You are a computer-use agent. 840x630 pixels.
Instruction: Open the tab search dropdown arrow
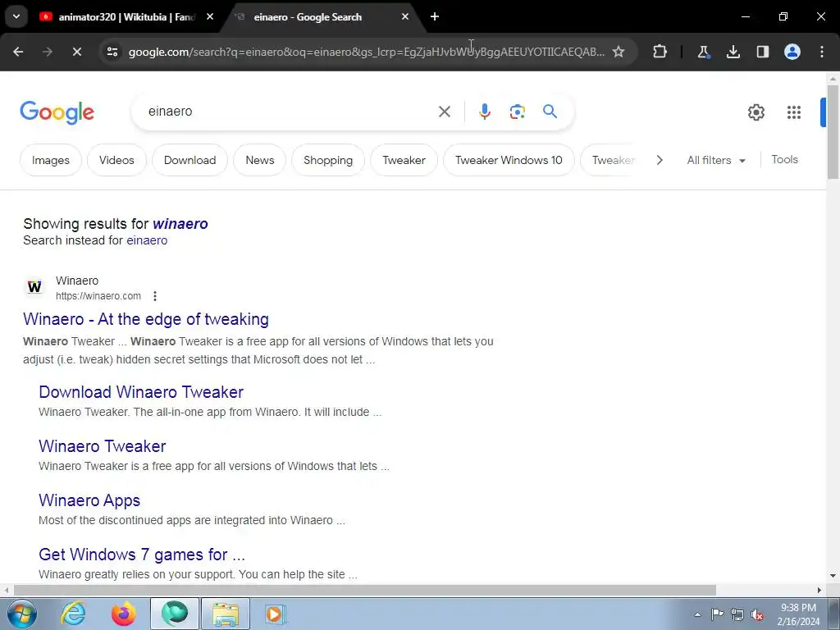16,16
